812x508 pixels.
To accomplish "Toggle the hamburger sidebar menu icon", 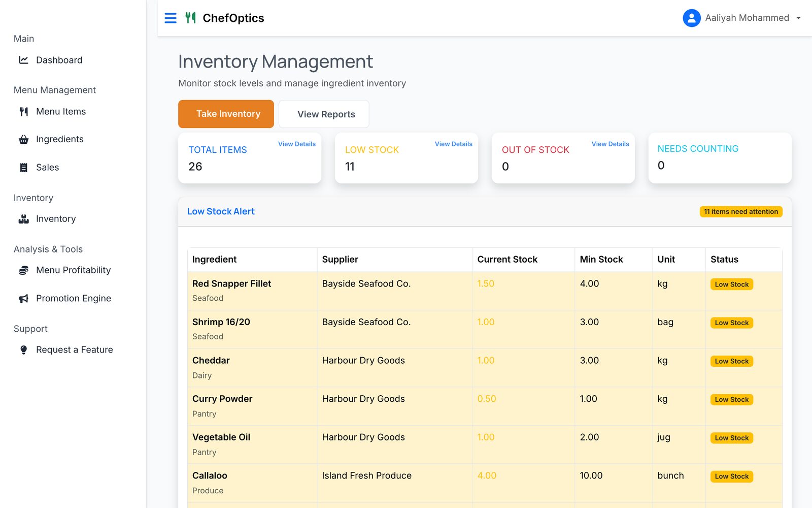I will [171, 18].
